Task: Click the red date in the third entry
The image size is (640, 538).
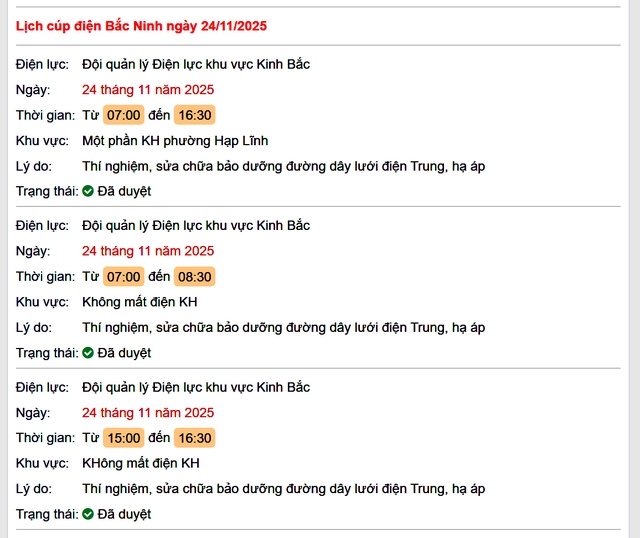Action: click(x=148, y=412)
